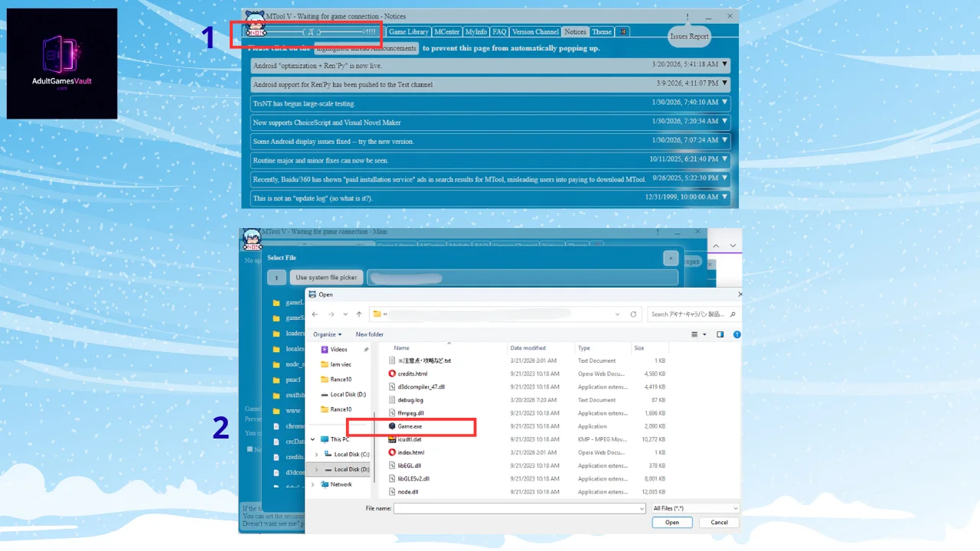Click the small icon tab after Theme
The width and height of the screenshot is (980, 551).
click(x=623, y=32)
